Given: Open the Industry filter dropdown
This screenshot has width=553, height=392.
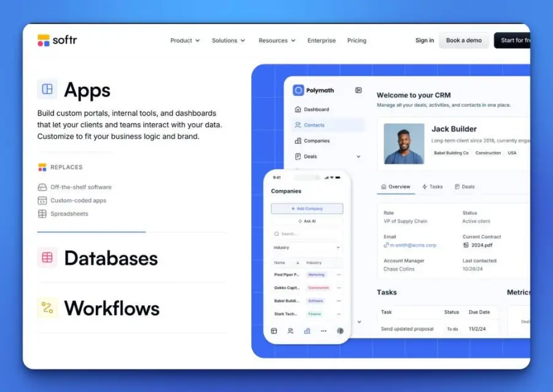Looking at the screenshot, I should [307, 248].
